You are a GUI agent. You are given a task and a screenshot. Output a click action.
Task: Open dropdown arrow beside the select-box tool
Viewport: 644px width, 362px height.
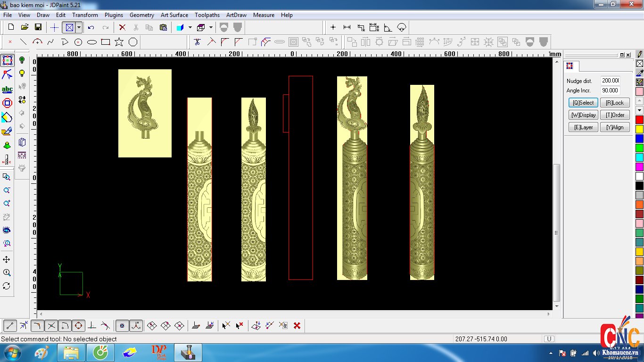pyautogui.click(x=79, y=27)
